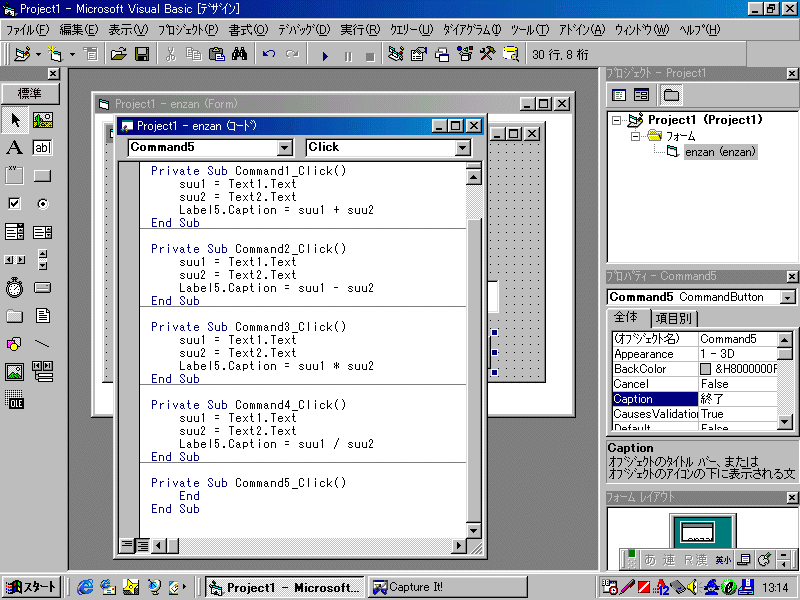Select the Line tool in toolbox
This screenshot has height=600, width=800.
click(43, 344)
